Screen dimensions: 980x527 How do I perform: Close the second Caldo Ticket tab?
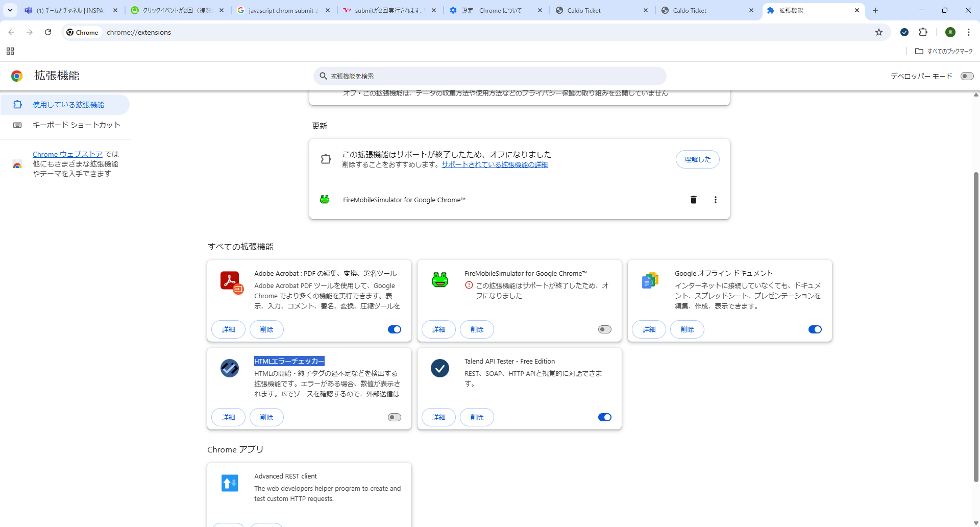pyautogui.click(x=751, y=10)
